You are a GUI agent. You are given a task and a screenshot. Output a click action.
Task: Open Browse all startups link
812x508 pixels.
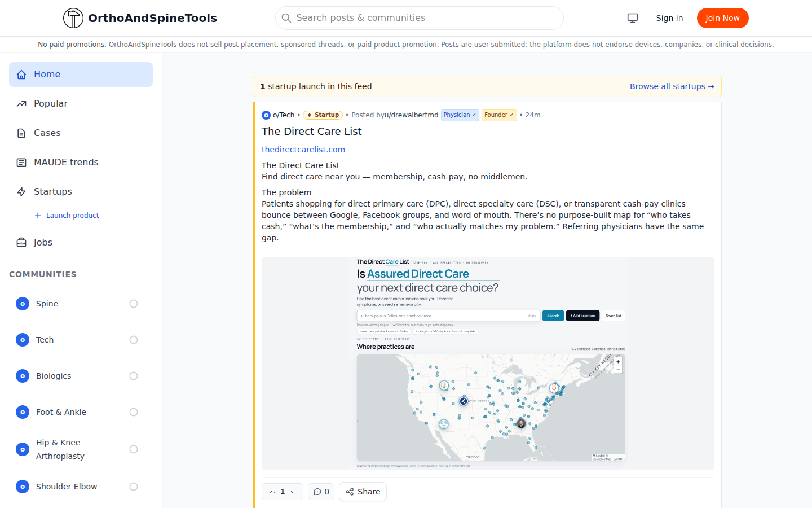coord(672,86)
